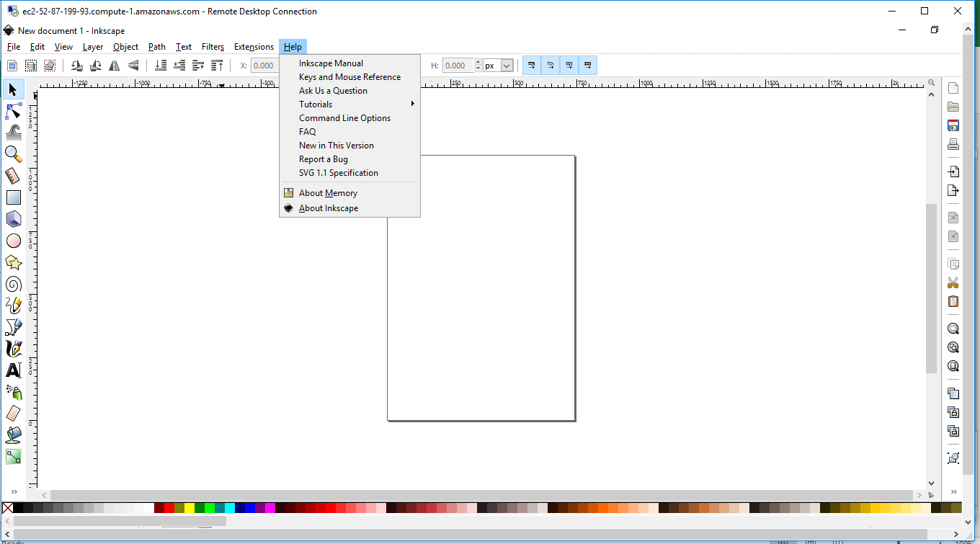
Task: Click the Print document icon
Action: point(953,144)
